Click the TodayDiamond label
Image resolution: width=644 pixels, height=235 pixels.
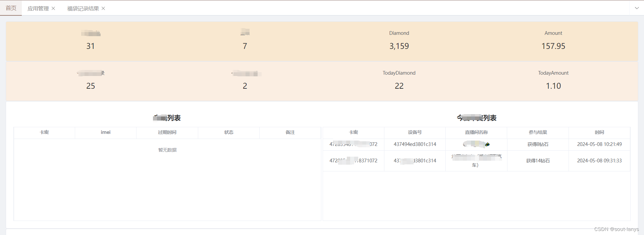(x=399, y=73)
